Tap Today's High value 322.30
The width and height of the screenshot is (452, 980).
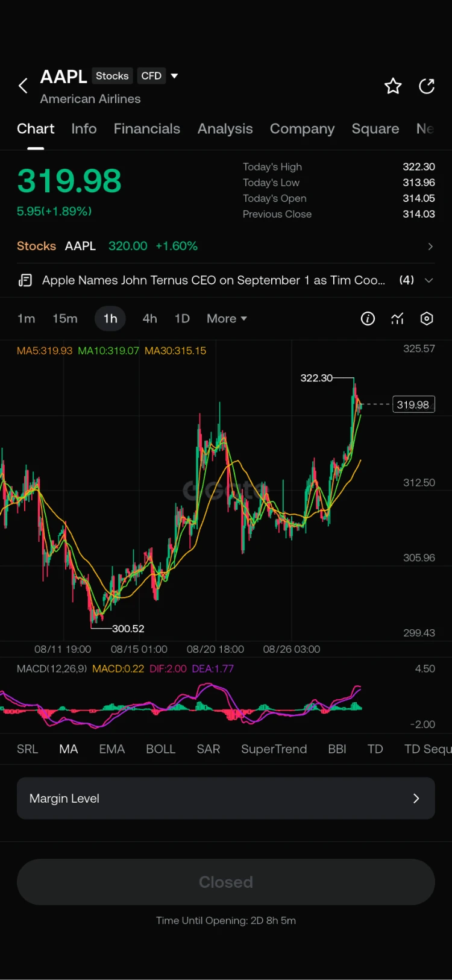[x=419, y=167]
